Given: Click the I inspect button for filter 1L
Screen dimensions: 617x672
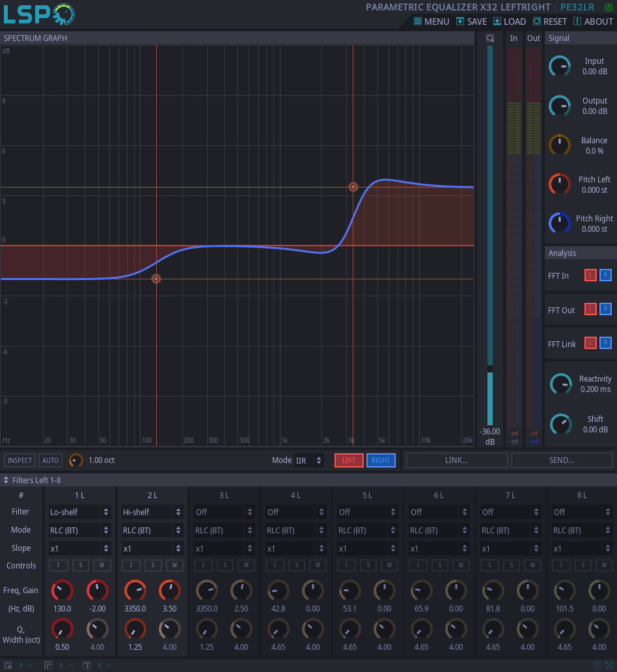Looking at the screenshot, I should coord(59,565).
